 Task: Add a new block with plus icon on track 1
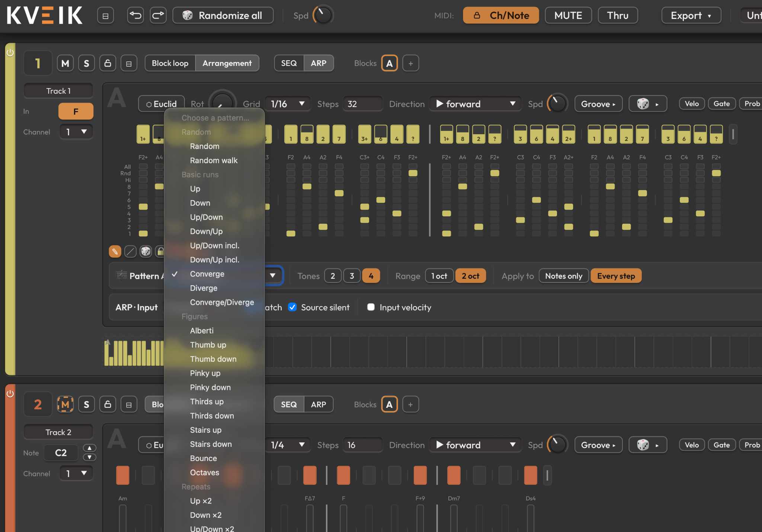click(411, 63)
